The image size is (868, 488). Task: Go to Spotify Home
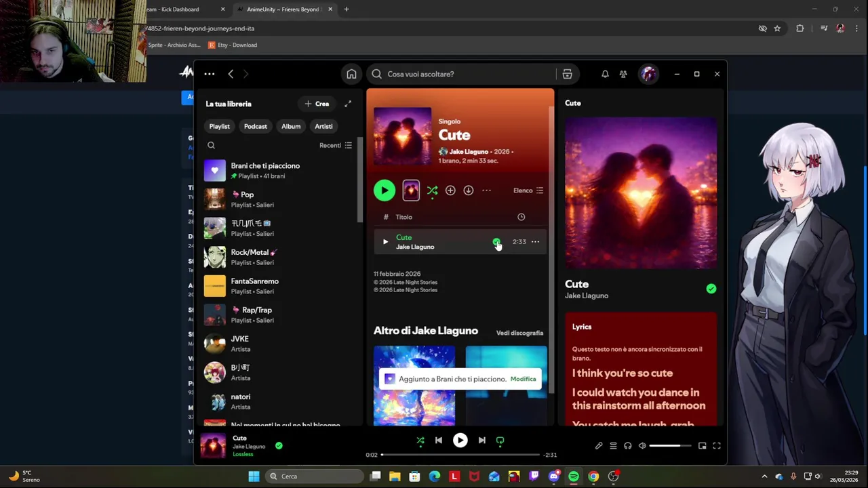tap(351, 74)
